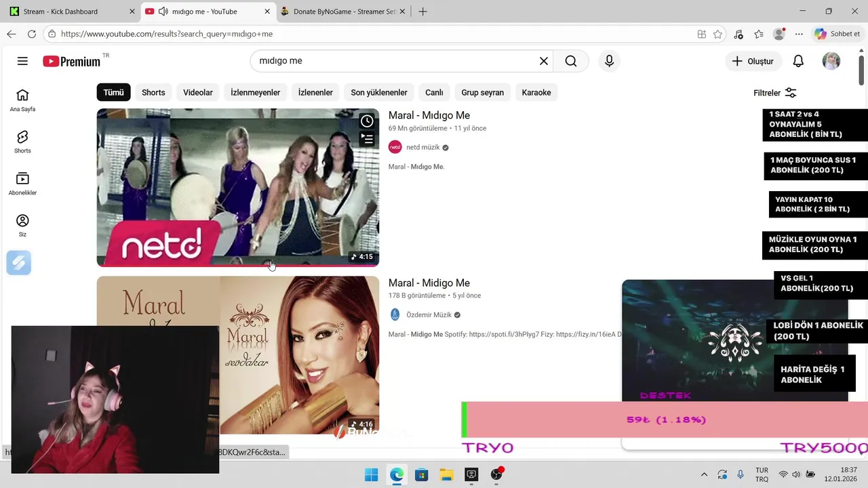Reload the page with refresh icon
This screenshot has width=868, height=488.
click(31, 34)
